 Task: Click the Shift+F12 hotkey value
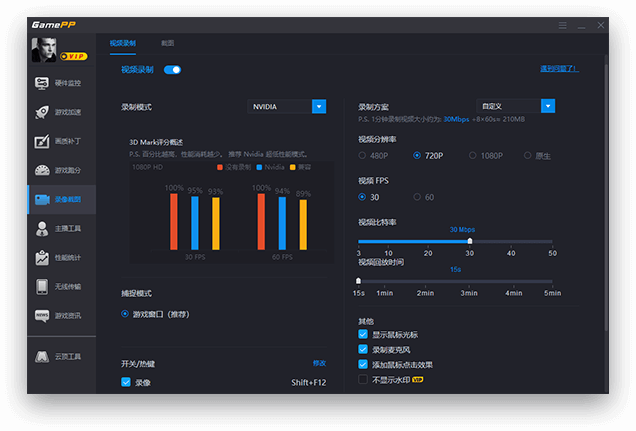[x=309, y=383]
